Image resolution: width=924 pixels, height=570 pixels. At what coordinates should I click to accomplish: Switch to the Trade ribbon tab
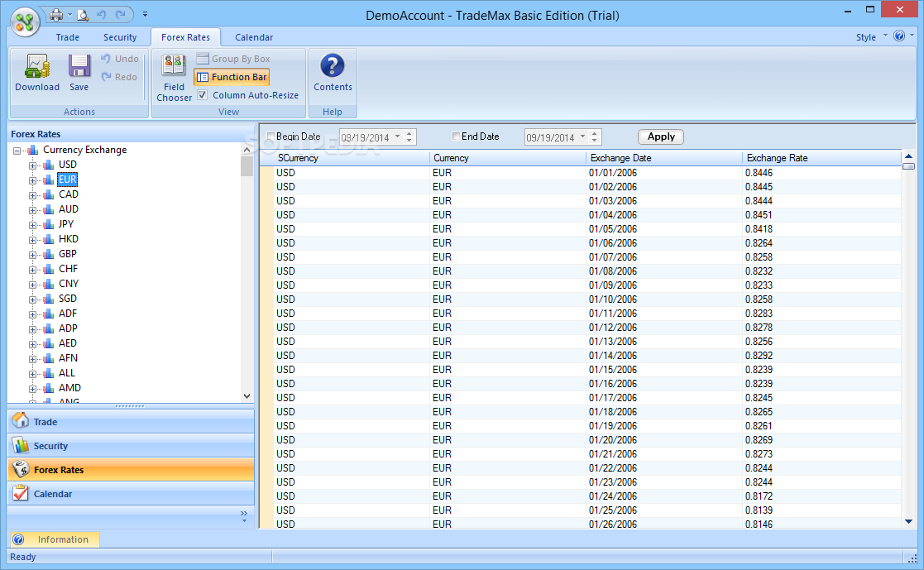[x=67, y=37]
